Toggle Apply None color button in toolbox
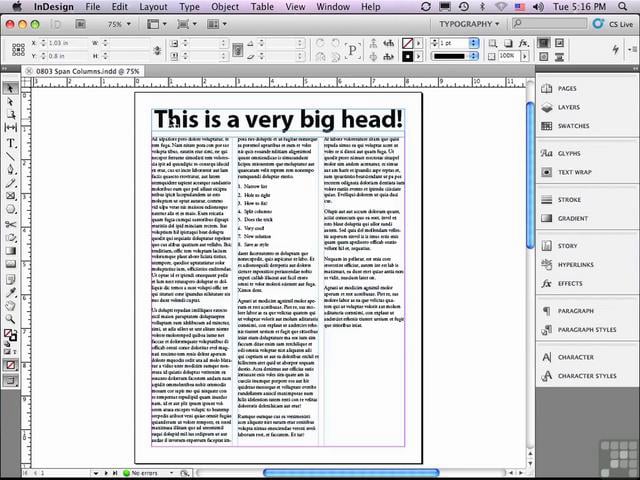This screenshot has height=480, width=640. [10, 365]
